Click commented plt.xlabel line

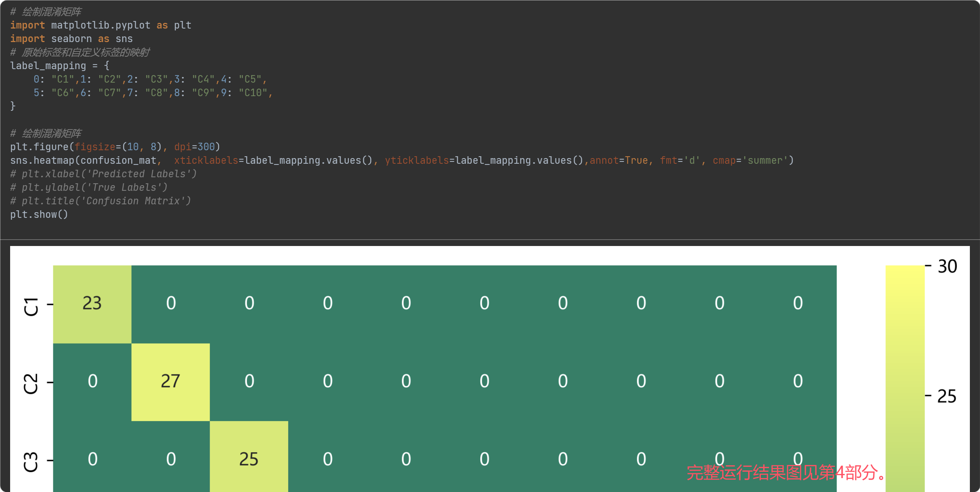pos(104,174)
